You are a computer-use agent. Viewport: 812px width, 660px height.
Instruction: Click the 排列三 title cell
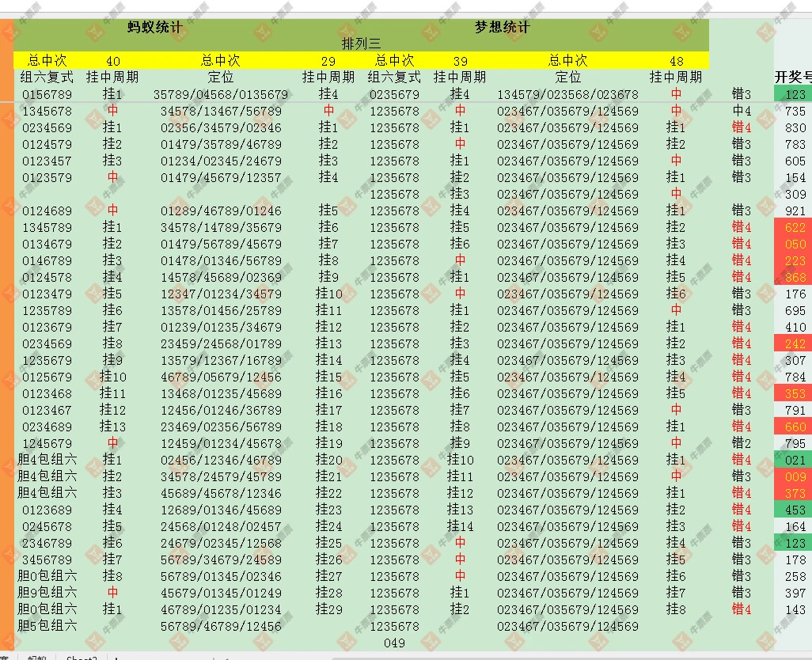(x=361, y=44)
